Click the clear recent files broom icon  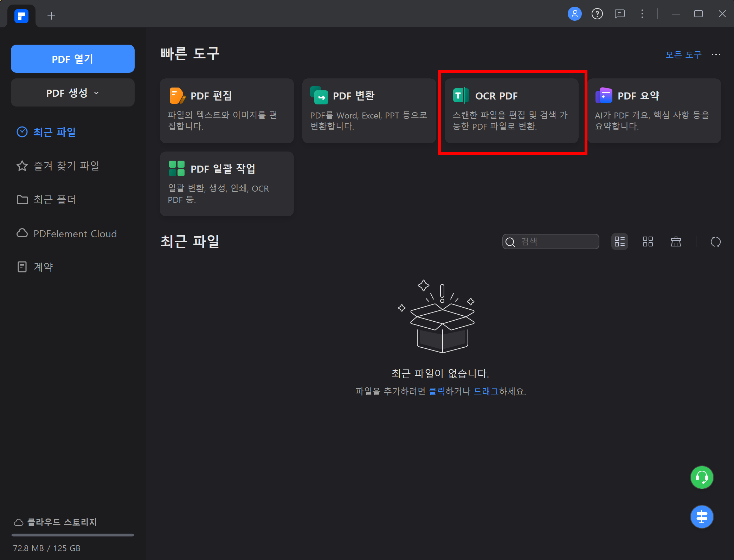(x=676, y=242)
